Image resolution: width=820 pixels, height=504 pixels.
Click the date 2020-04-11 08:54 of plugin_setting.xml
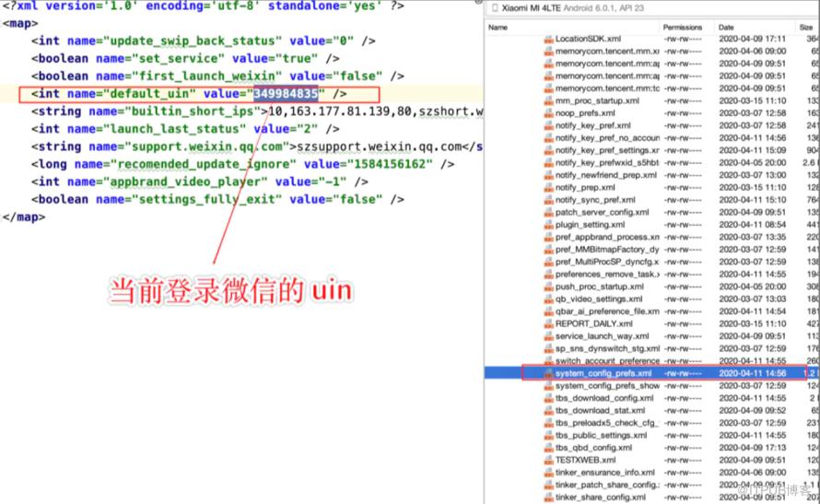pyautogui.click(x=752, y=225)
